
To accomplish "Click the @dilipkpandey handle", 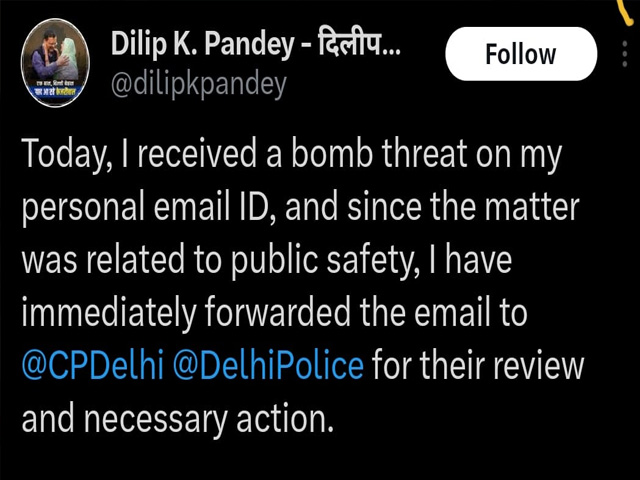I will 195,85.
